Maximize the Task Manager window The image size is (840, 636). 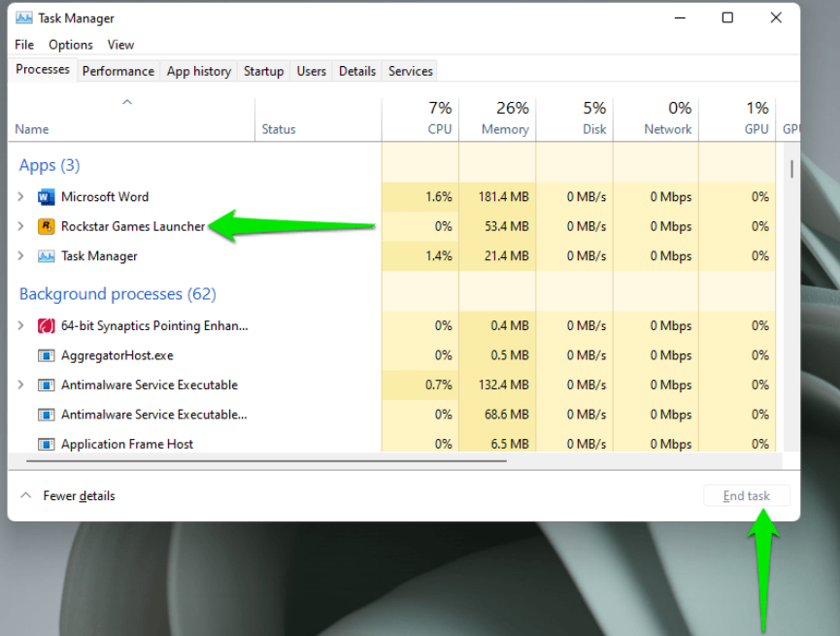pos(727,17)
